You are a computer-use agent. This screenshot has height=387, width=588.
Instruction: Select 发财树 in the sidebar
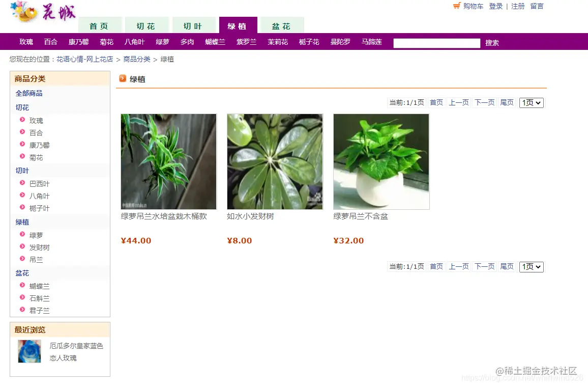click(39, 248)
